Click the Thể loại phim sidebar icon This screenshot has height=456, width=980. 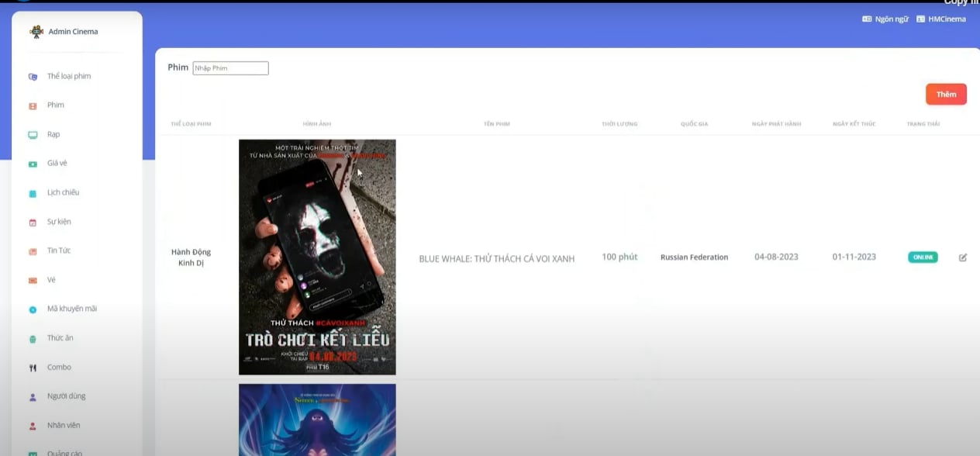click(x=33, y=77)
